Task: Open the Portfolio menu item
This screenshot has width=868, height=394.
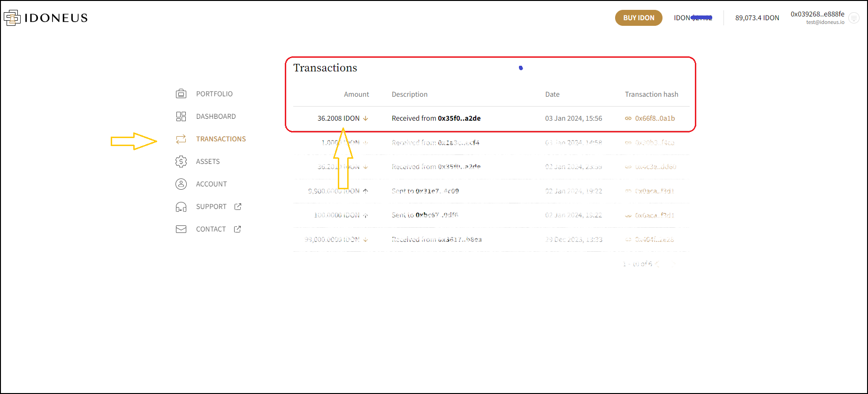Action: pos(214,94)
